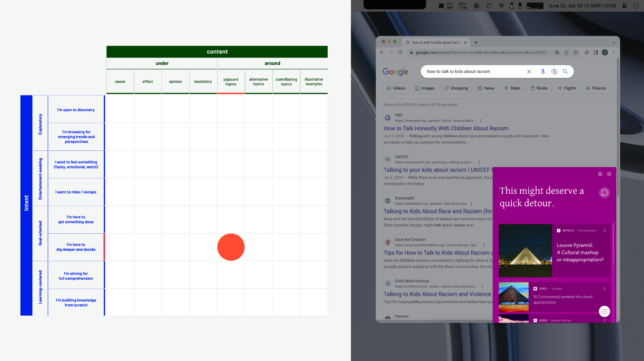644x361 pixels.
Task: Click the Google logo
Action: (x=395, y=72)
